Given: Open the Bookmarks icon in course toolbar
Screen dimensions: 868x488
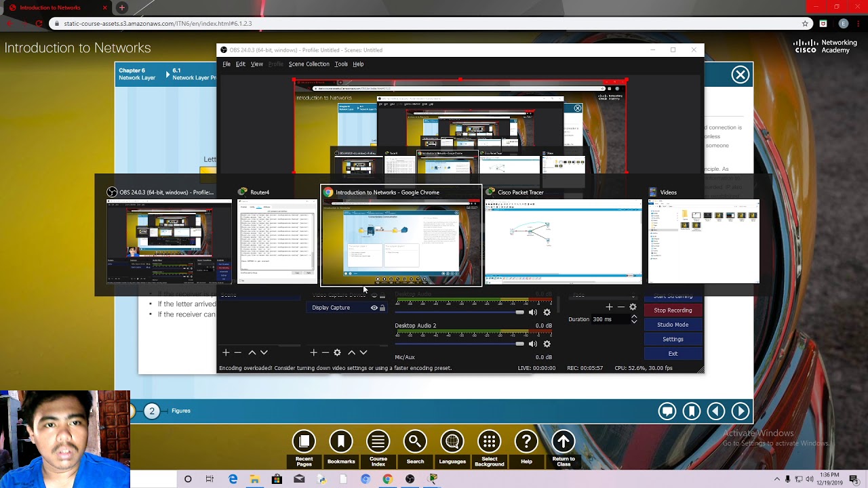Looking at the screenshot, I should [x=341, y=442].
